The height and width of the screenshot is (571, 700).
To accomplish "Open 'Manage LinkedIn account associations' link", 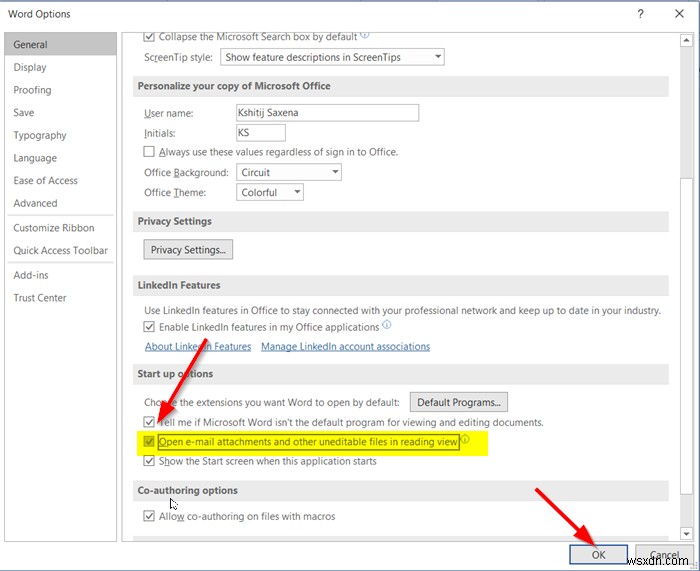I will (x=345, y=347).
